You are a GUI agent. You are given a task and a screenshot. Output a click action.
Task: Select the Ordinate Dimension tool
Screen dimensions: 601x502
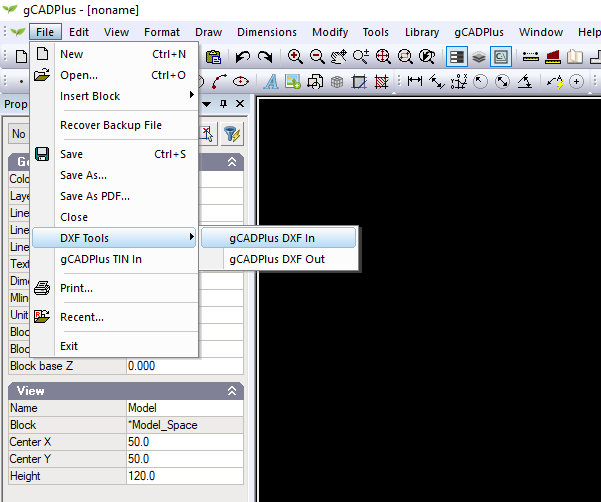459,81
